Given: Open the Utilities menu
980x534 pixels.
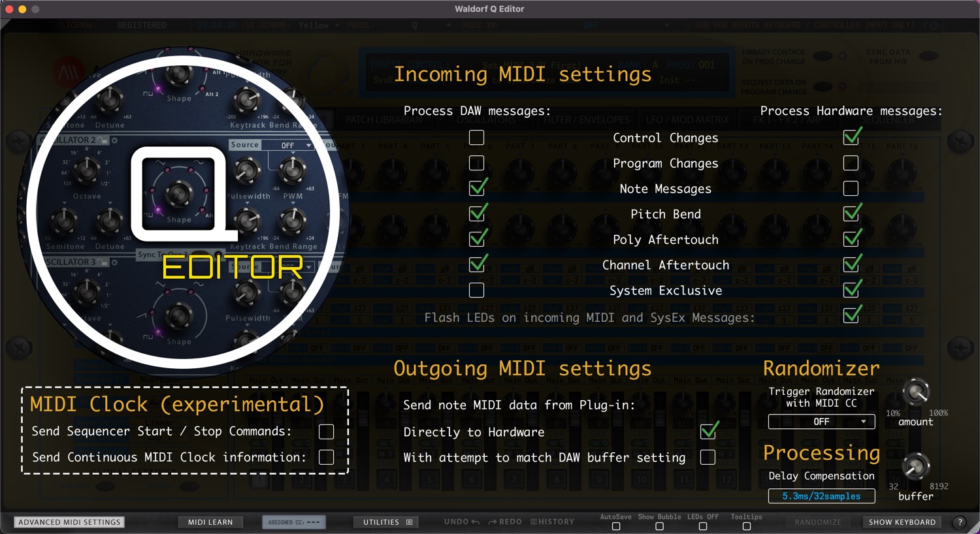Looking at the screenshot, I should (387, 522).
